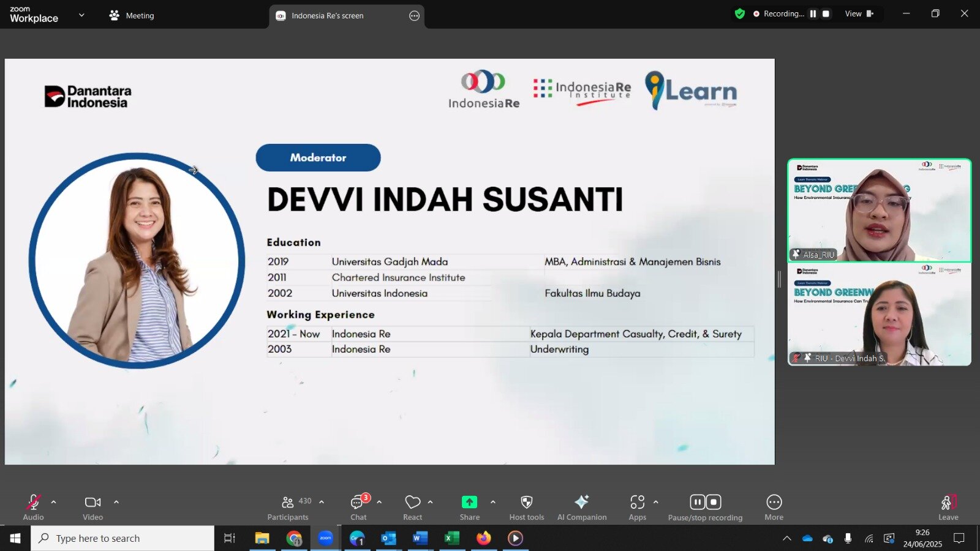Expand the video options chevron
The width and height of the screenshot is (980, 551).
point(116,502)
